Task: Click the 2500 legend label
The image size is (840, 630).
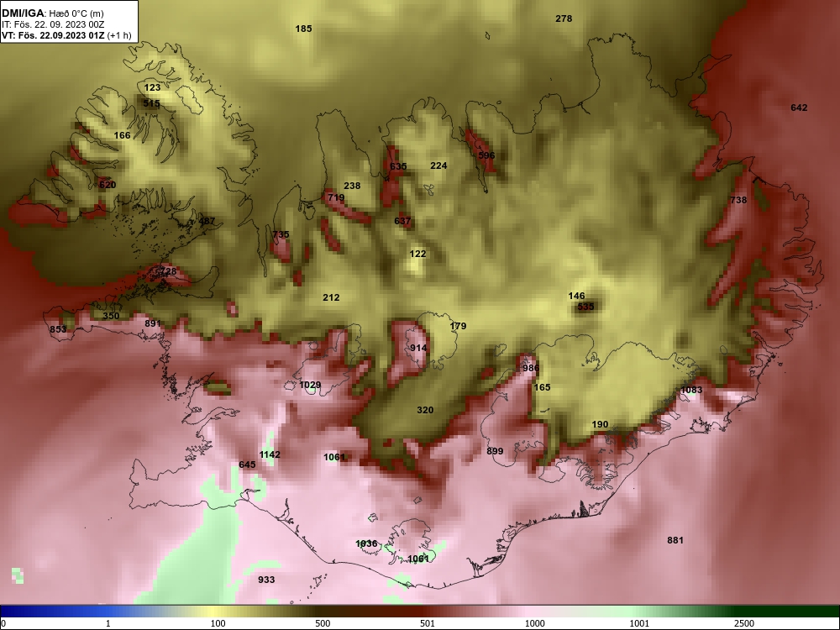Action: point(744,624)
